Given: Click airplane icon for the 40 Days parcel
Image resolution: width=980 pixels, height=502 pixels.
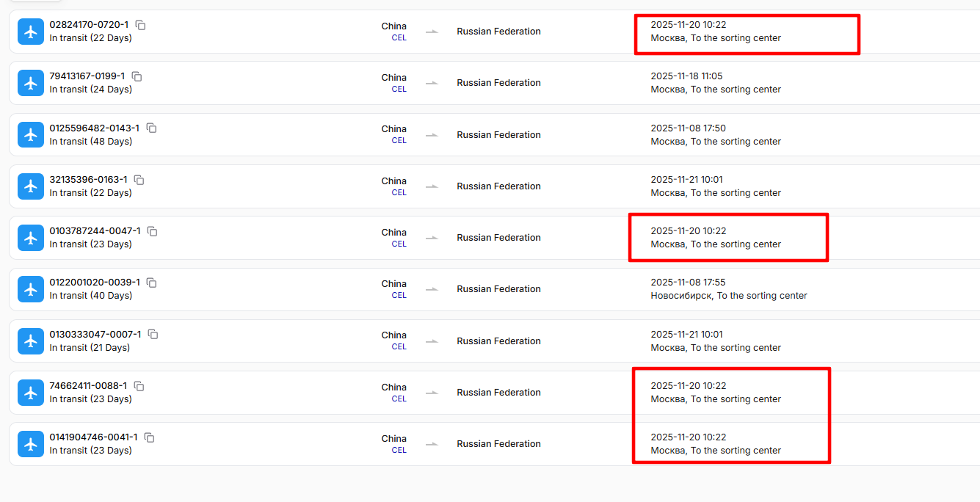Looking at the screenshot, I should [x=31, y=289].
